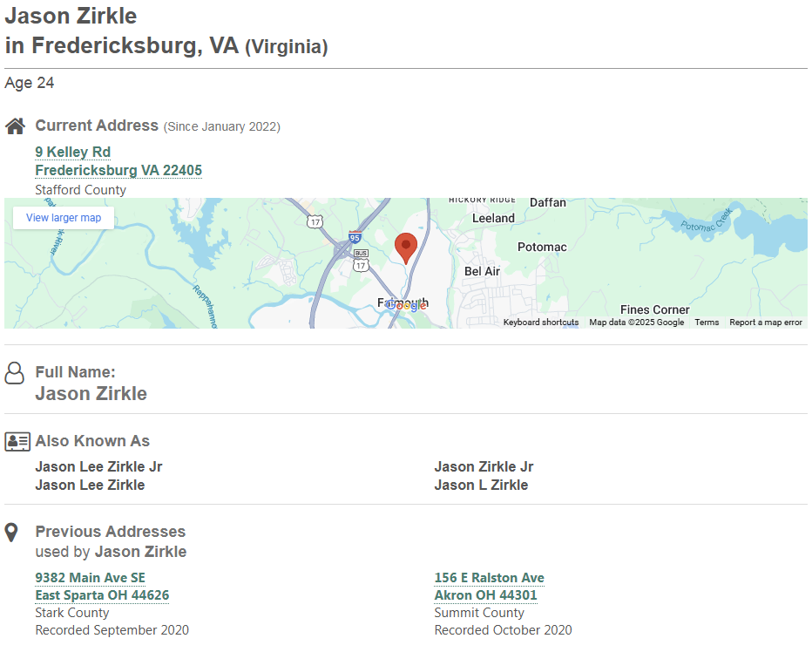Select the red marker pin on the map

click(x=404, y=247)
